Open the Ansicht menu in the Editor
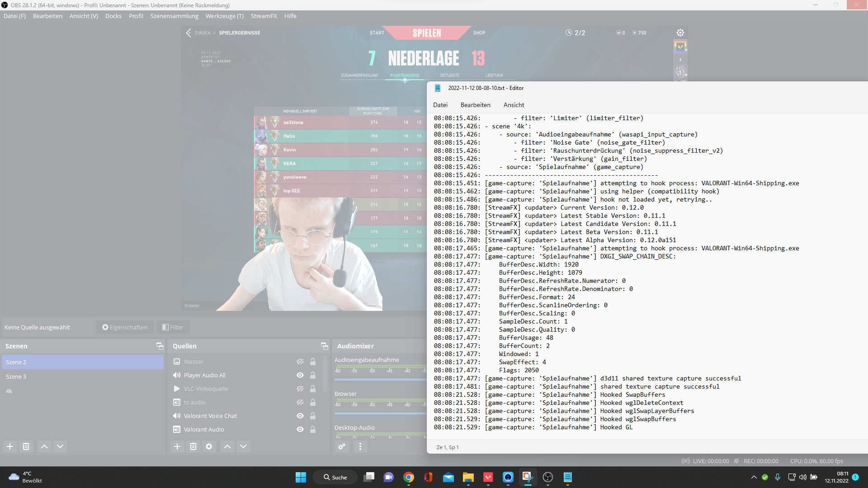 click(514, 105)
